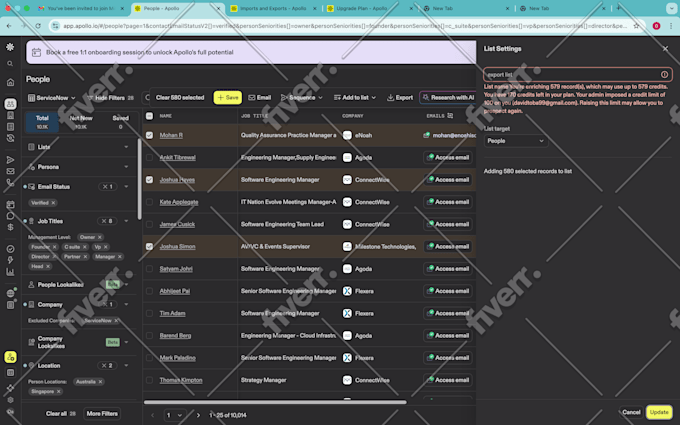Click Access email for Ankit Tibrewal
This screenshot has width=680, height=425.
pos(448,157)
